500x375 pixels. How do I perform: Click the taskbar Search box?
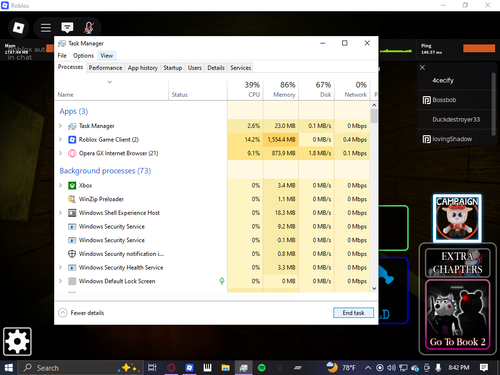click(x=80, y=368)
